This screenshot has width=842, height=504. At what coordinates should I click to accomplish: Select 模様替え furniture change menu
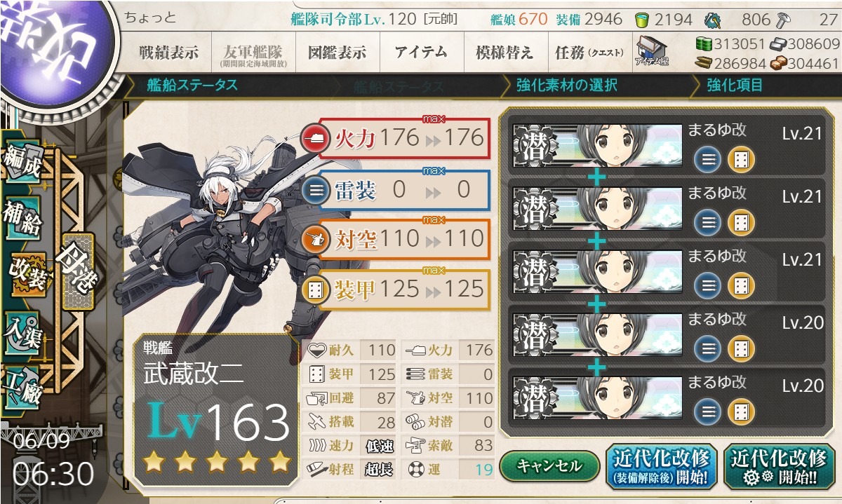[504, 53]
